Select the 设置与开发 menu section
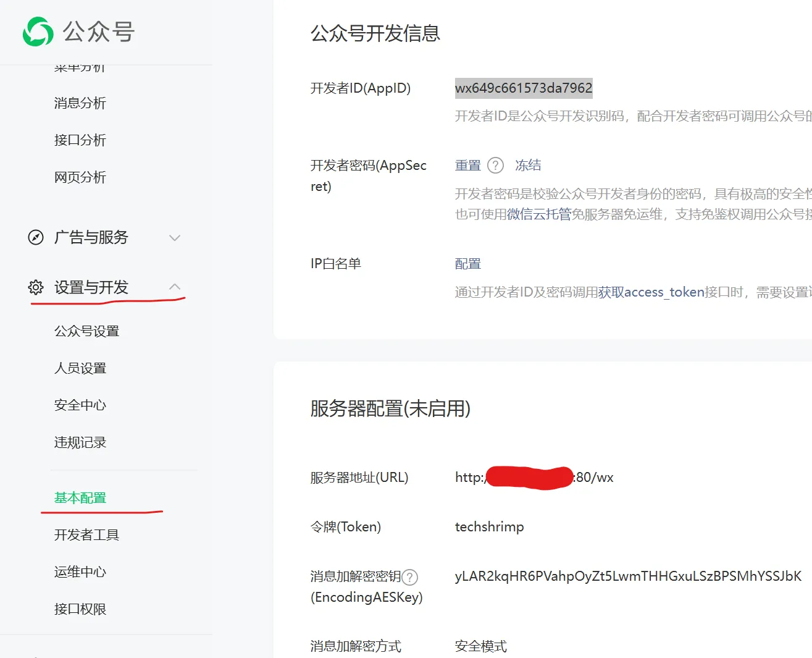812x658 pixels. pyautogui.click(x=91, y=287)
